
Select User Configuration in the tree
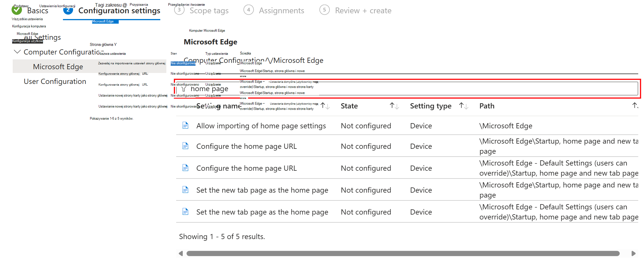[x=55, y=81]
